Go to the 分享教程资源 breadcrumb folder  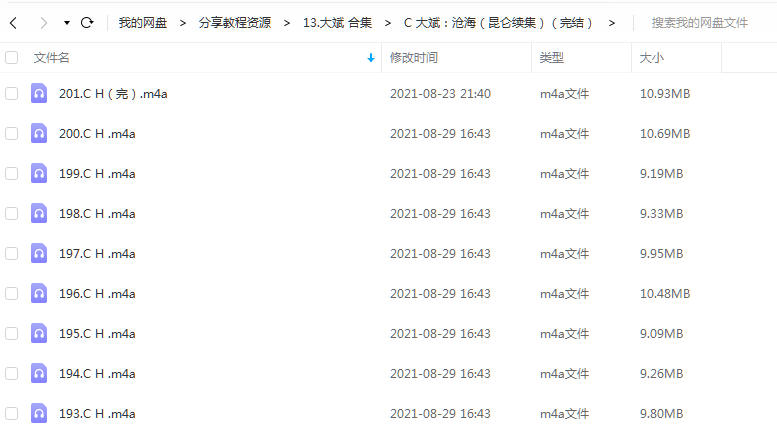pos(234,23)
